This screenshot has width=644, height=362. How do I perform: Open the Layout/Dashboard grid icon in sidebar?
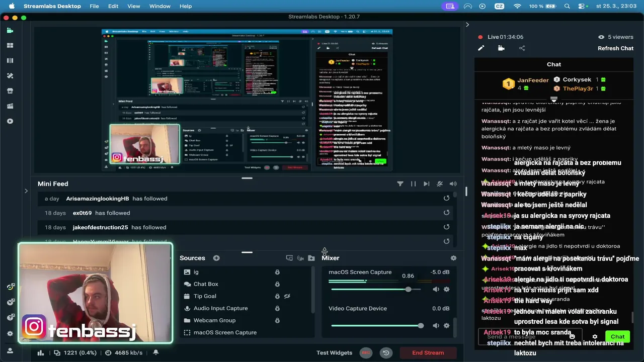pos(10,45)
